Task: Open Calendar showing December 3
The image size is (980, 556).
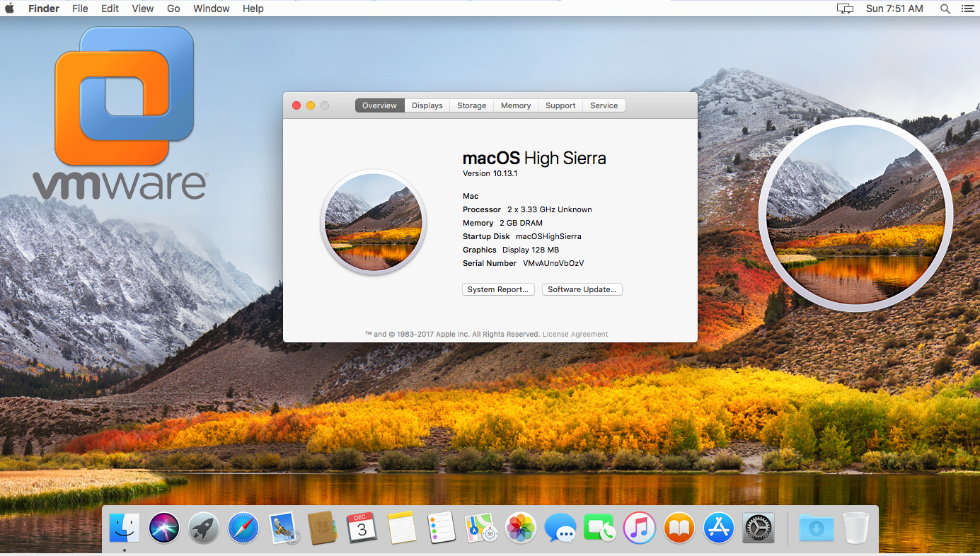Action: (x=362, y=528)
